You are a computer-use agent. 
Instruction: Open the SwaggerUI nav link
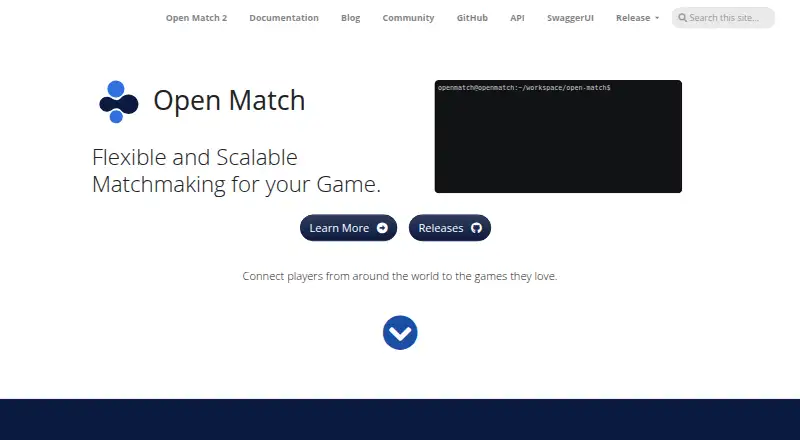coord(570,18)
